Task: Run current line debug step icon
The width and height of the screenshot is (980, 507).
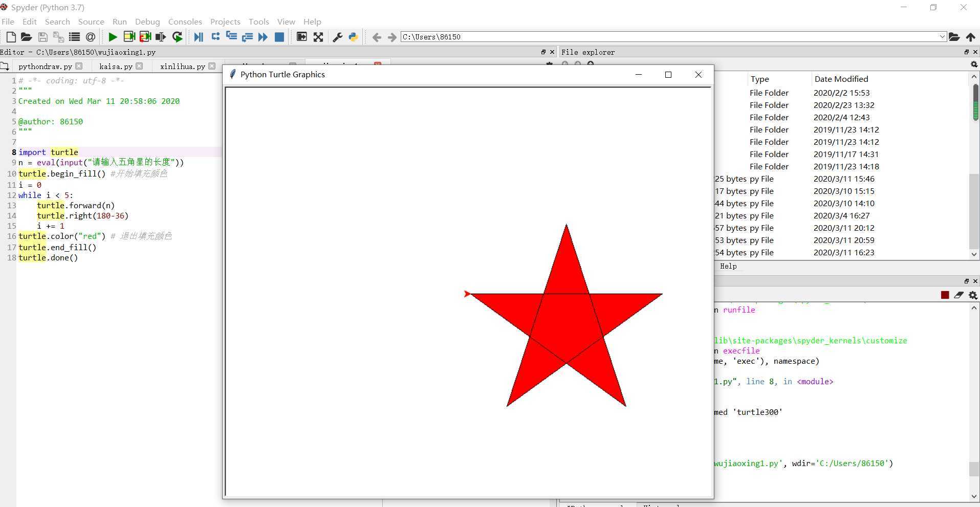Action: click(x=215, y=37)
